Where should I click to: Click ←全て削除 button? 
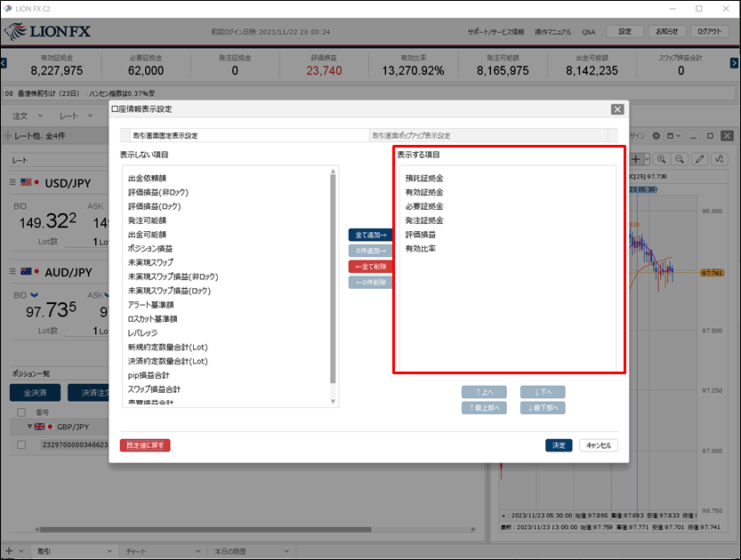(370, 267)
